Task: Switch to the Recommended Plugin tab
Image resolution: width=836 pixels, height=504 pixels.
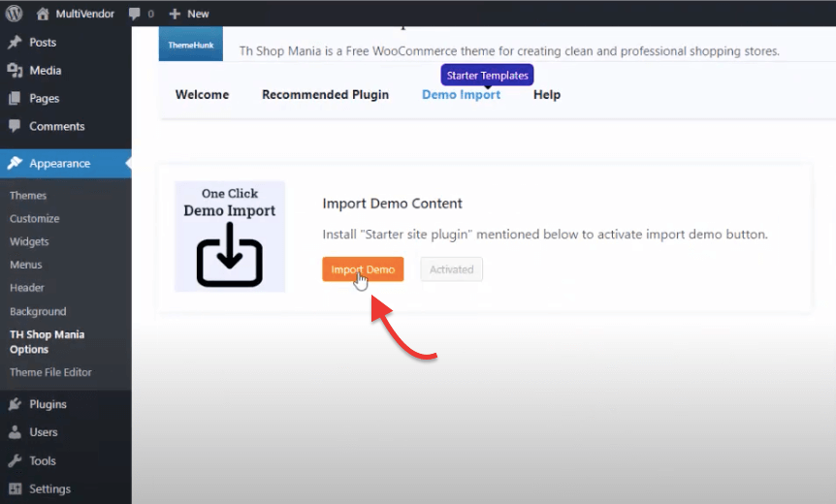Action: click(325, 95)
